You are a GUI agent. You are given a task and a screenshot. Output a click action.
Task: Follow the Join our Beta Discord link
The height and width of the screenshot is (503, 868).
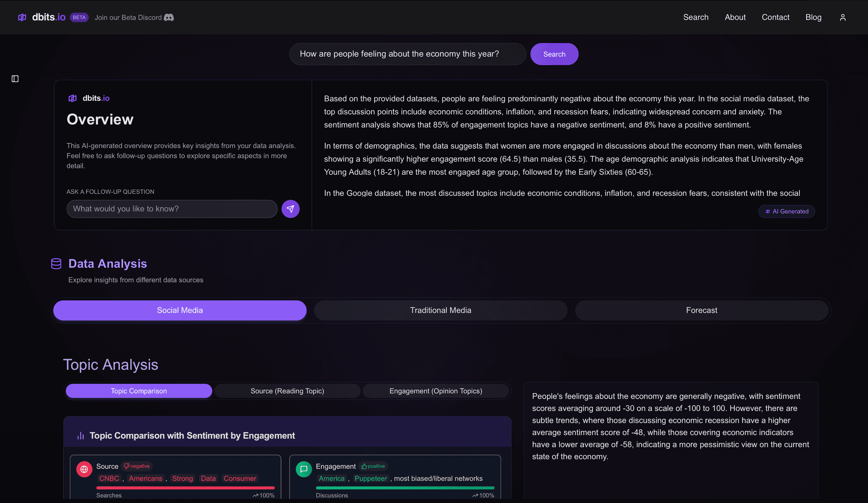click(128, 17)
